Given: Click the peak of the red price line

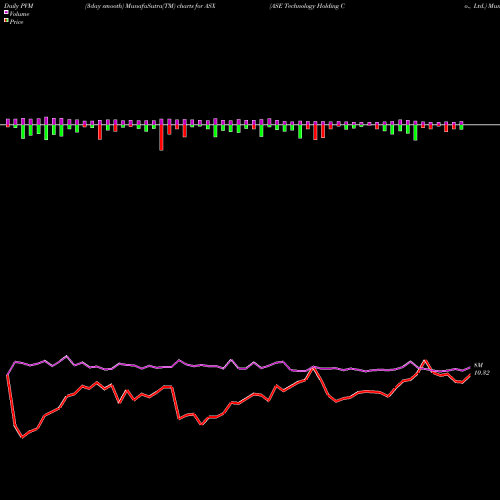Looking at the screenshot, I should pyautogui.click(x=425, y=360).
